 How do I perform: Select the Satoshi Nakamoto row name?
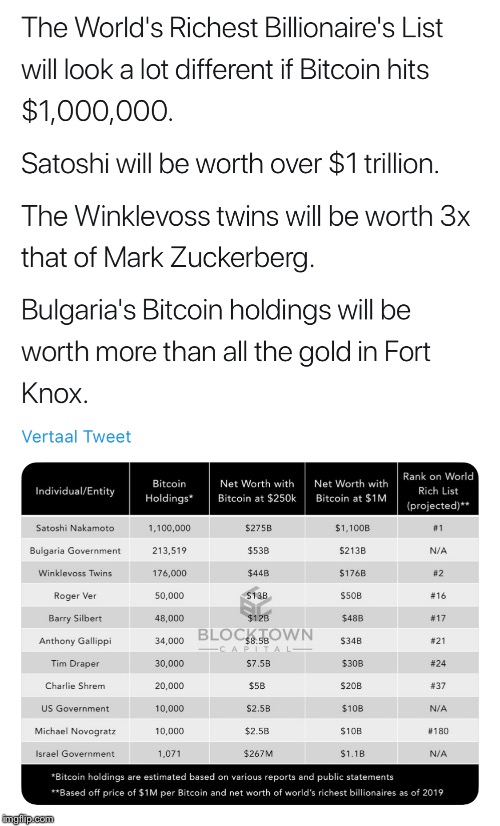pyautogui.click(x=75, y=528)
